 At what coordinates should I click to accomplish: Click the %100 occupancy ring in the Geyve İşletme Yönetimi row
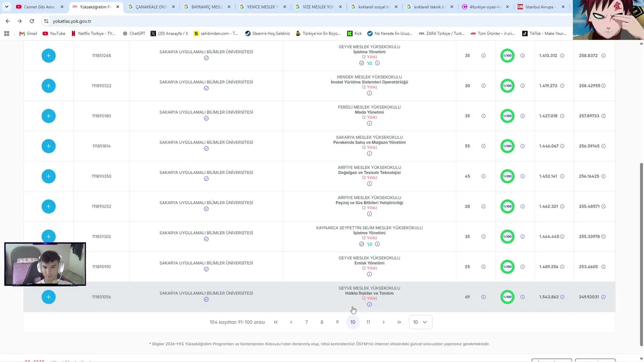click(x=507, y=55)
